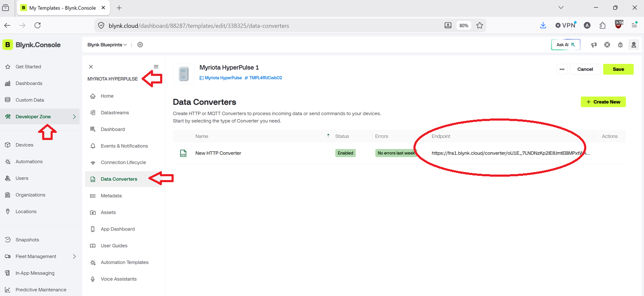Open browser application menu
This screenshot has width=644, height=296.
[634, 25]
